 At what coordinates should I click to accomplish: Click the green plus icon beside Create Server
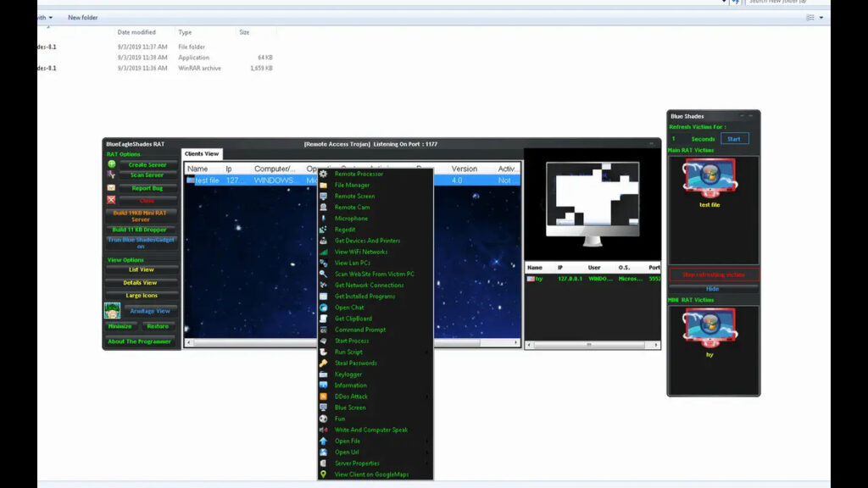(111, 164)
